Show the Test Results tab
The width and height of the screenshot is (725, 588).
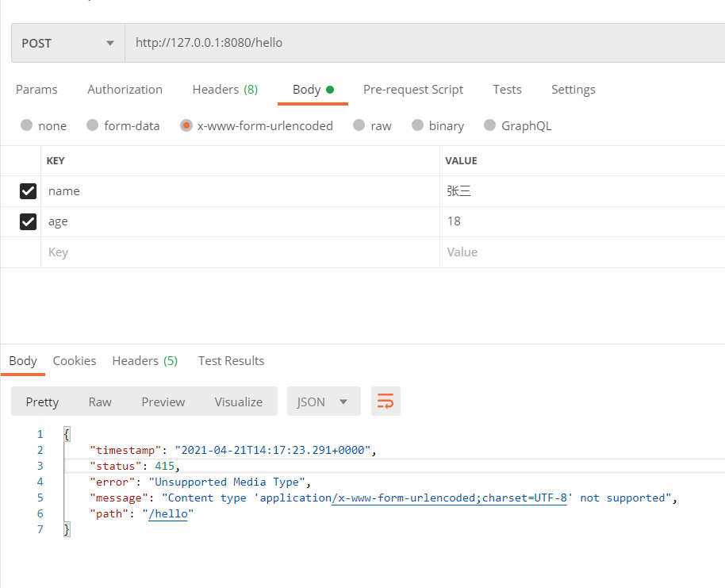tap(231, 361)
